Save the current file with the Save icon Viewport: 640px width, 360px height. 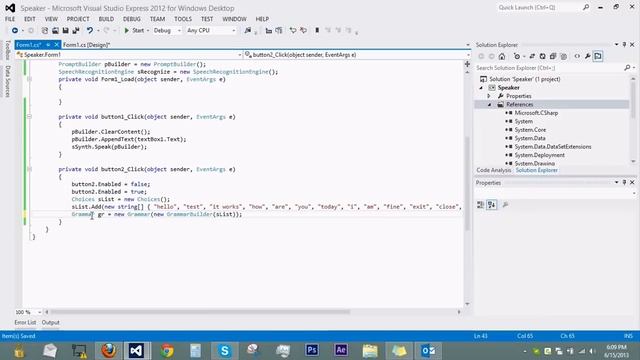point(65,31)
